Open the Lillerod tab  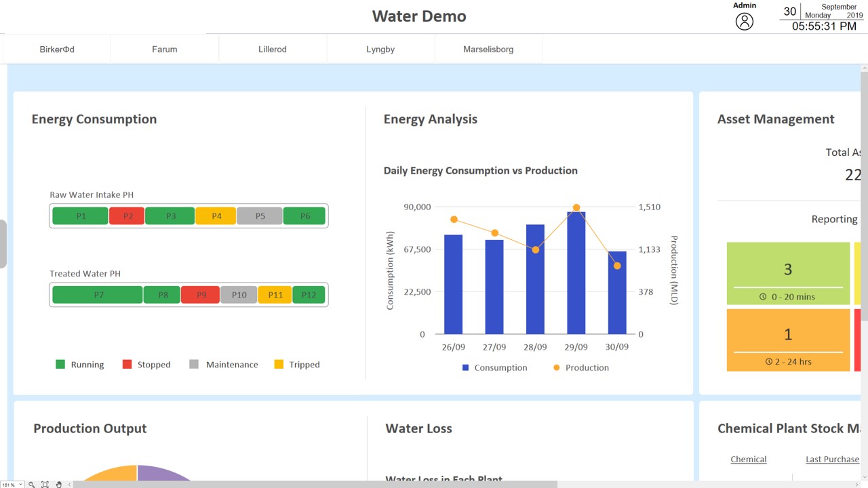[x=273, y=49]
